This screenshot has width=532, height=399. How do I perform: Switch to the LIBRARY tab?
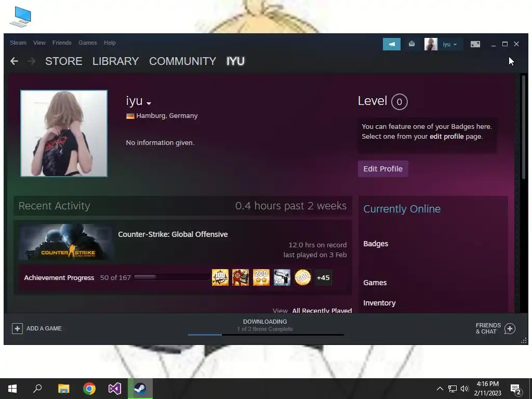click(x=115, y=61)
